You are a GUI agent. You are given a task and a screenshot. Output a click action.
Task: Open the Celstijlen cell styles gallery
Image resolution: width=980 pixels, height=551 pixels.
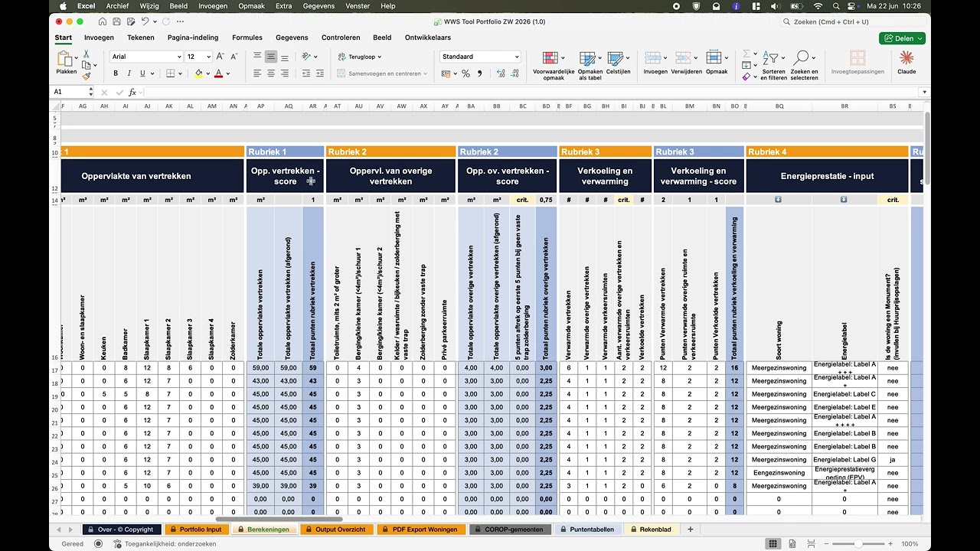618,64
